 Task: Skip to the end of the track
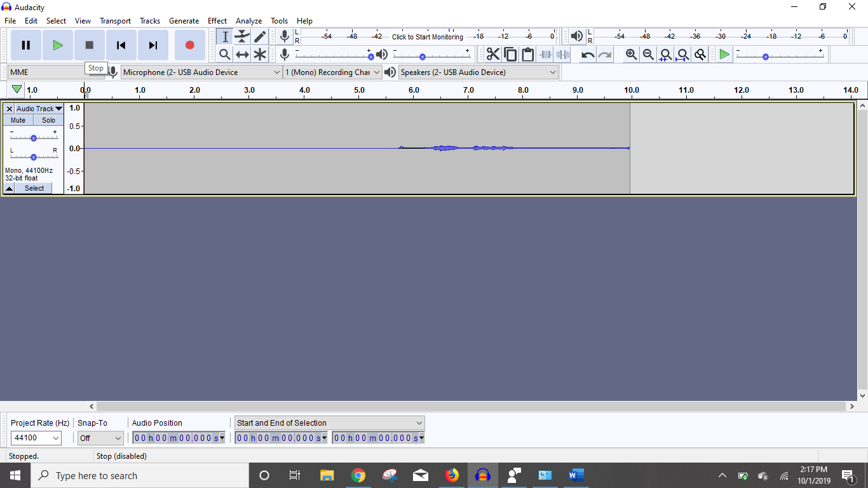(x=153, y=45)
